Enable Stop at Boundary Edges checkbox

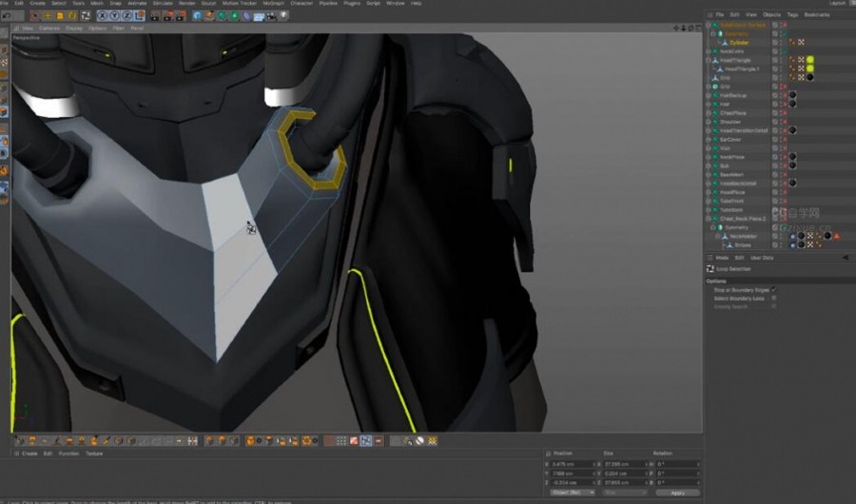[x=774, y=290]
